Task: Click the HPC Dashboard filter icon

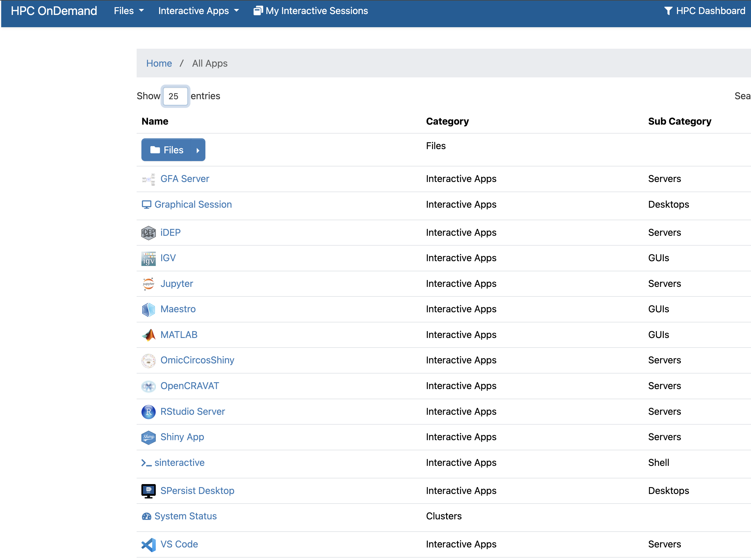Action: (668, 11)
